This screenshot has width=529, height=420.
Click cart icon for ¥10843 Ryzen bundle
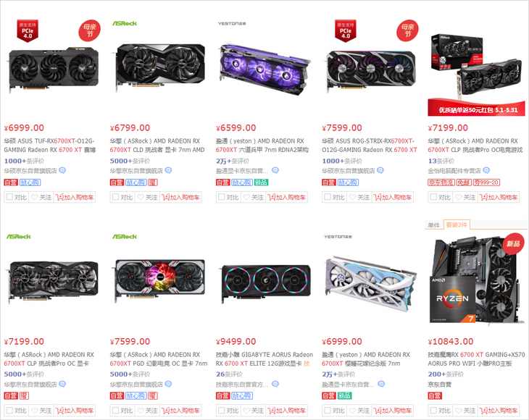pyautogui.click(x=483, y=411)
